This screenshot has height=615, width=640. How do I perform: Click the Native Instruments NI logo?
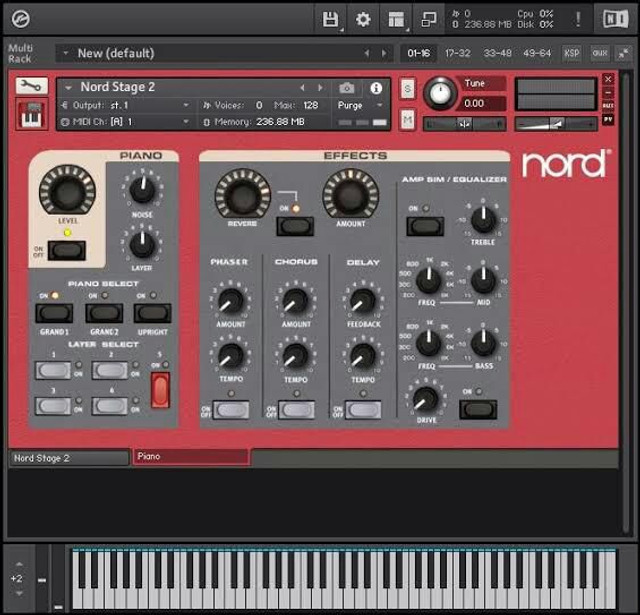(x=616, y=19)
